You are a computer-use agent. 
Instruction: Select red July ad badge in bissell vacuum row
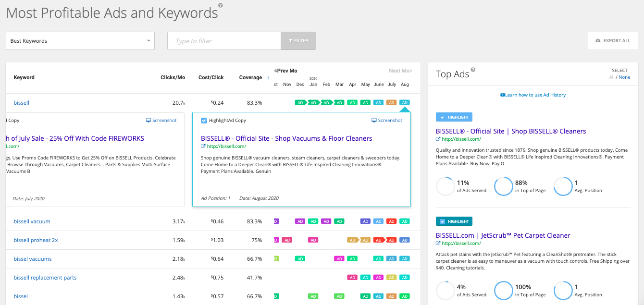(392, 221)
